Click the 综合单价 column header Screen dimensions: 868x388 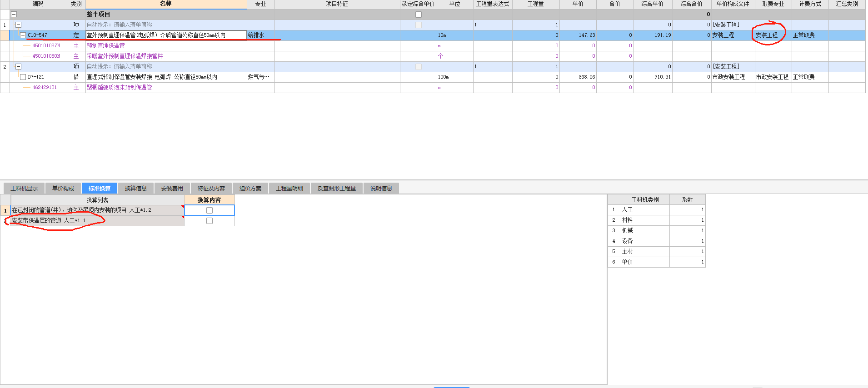tap(653, 4)
